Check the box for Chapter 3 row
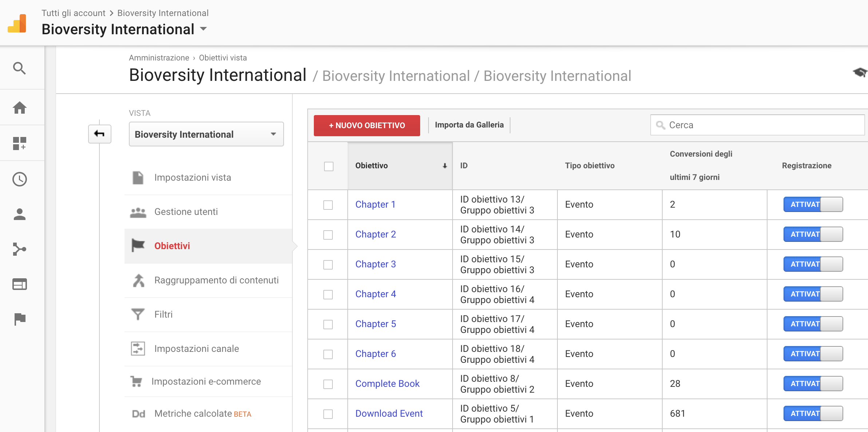Viewport: 868px width, 432px height. 328,264
